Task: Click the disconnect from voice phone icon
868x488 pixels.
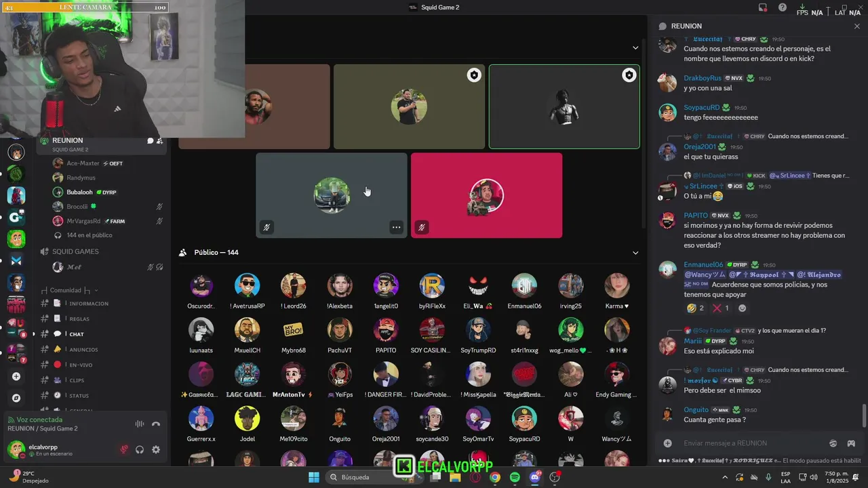Action: click(156, 424)
